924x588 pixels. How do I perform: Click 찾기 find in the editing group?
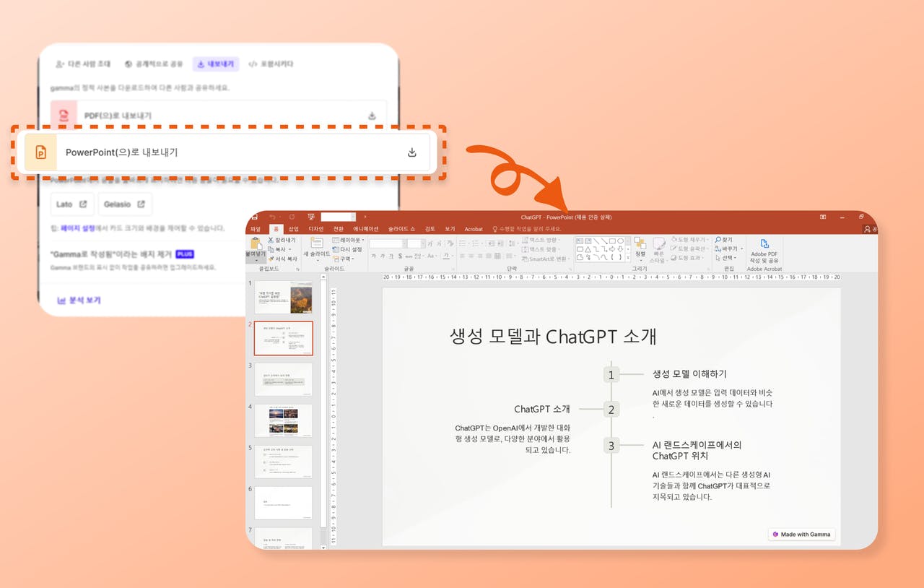click(724, 240)
